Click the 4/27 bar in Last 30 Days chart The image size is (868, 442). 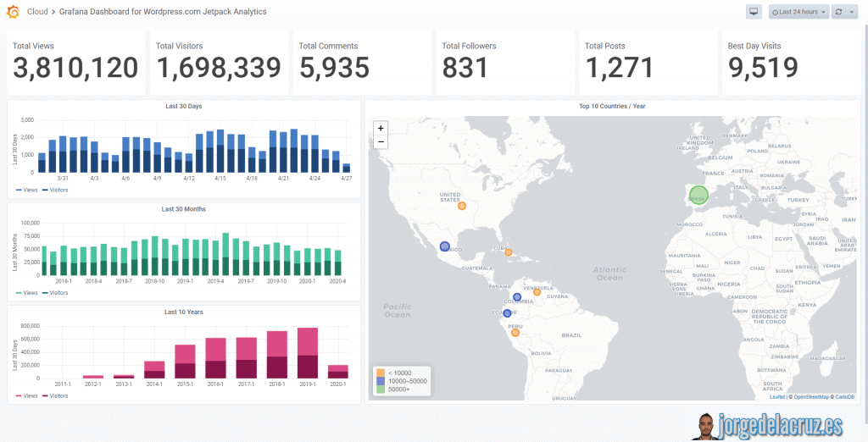(347, 169)
